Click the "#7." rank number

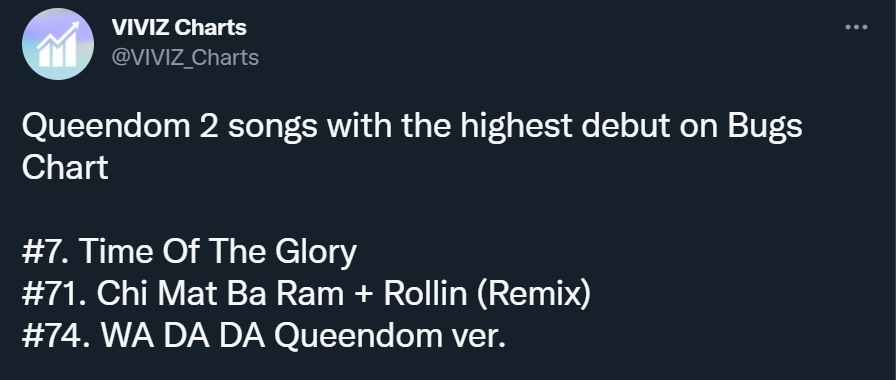click(46, 251)
